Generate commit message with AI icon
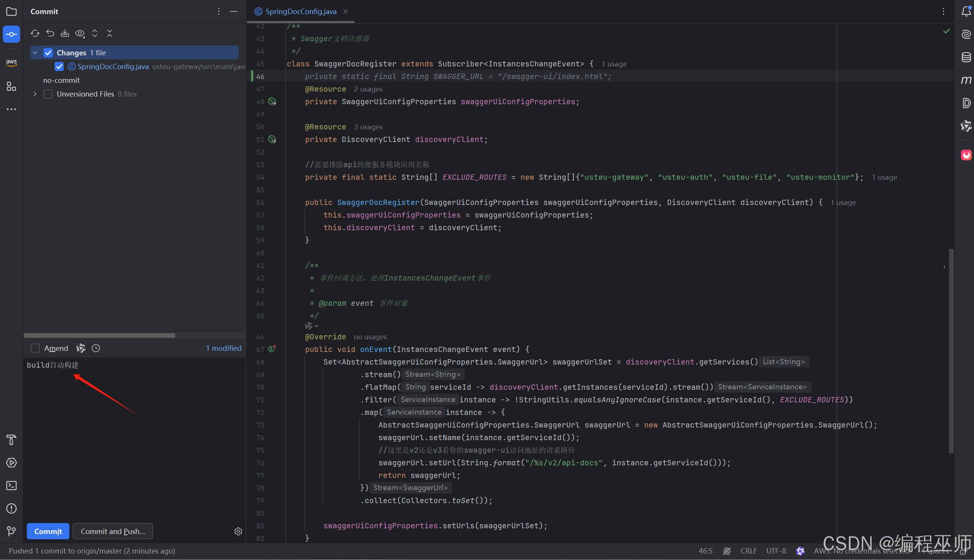 click(81, 348)
